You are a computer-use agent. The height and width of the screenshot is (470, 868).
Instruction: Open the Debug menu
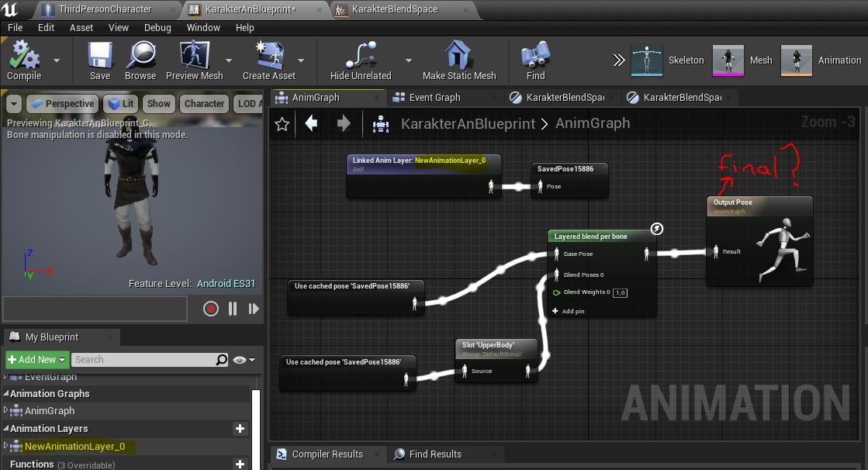(157, 28)
